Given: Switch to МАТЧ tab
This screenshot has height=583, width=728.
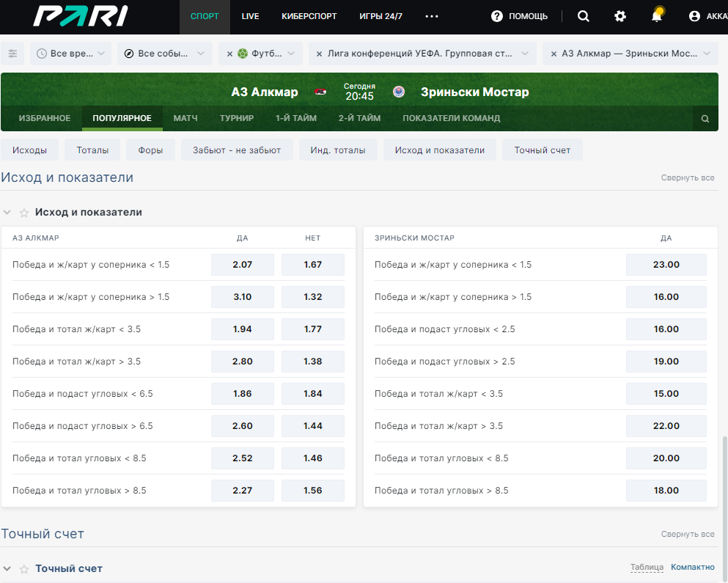Looking at the screenshot, I should click(185, 118).
